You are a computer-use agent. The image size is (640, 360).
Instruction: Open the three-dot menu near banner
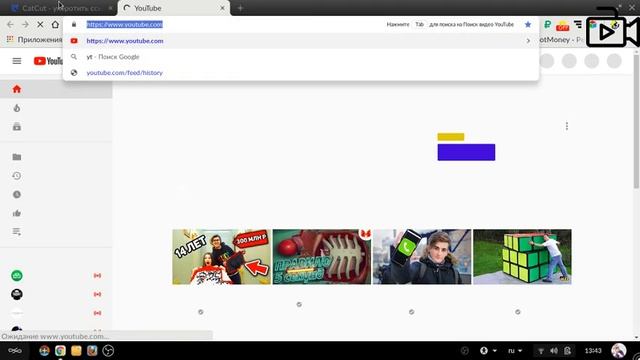point(567,126)
